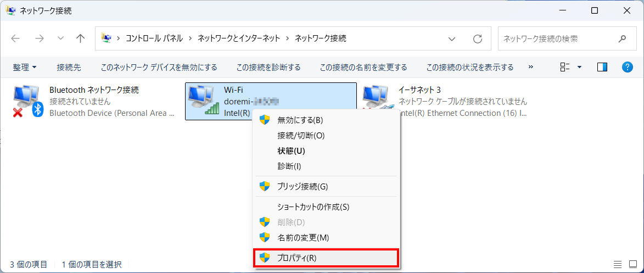Expand chevron before コントロール パネル
The width and height of the screenshot is (644, 273).
(x=119, y=38)
